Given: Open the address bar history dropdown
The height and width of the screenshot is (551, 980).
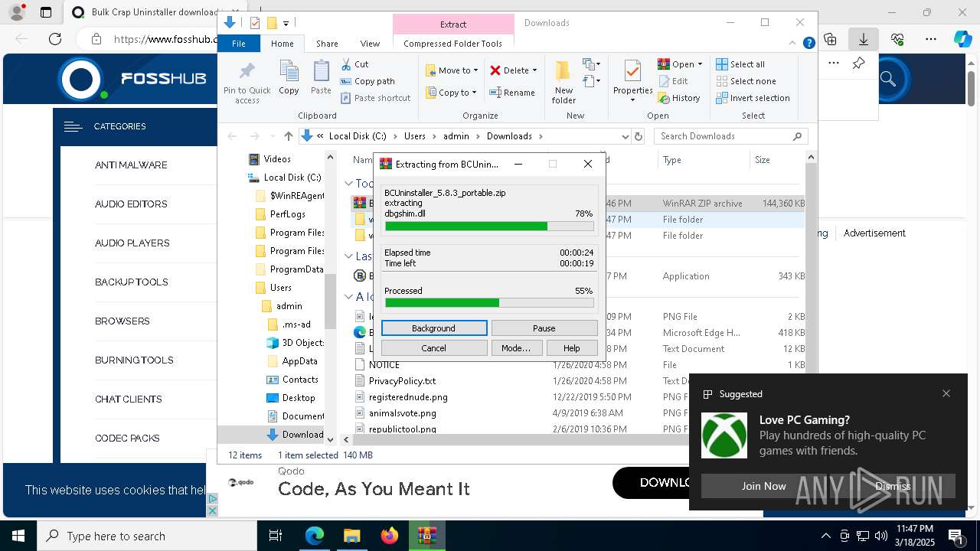Looking at the screenshot, I should [626, 136].
